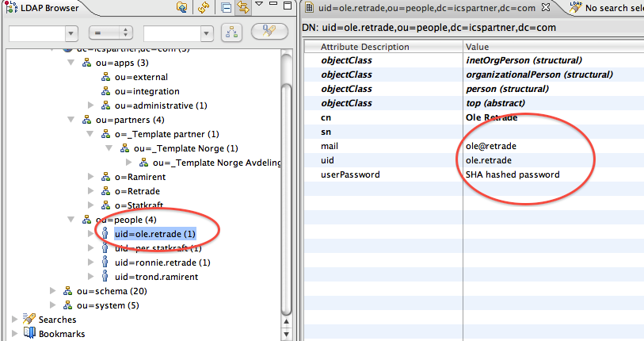
Task: Run the quick search button
Action: [269, 31]
